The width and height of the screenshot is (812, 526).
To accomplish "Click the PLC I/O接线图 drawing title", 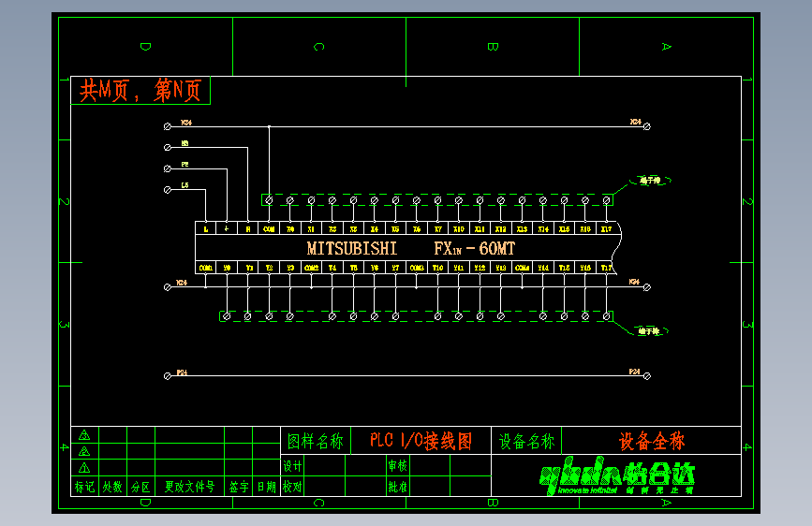I will [x=421, y=441].
